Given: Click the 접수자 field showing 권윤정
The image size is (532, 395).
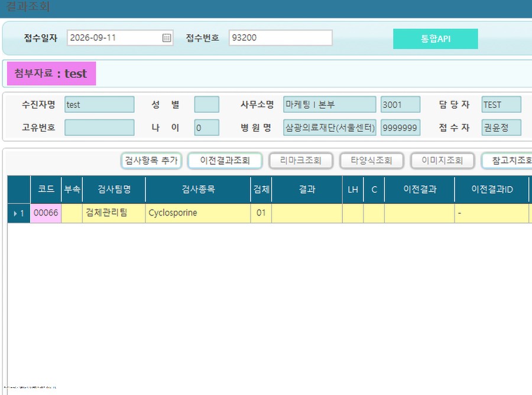Looking at the screenshot, I should (x=501, y=128).
